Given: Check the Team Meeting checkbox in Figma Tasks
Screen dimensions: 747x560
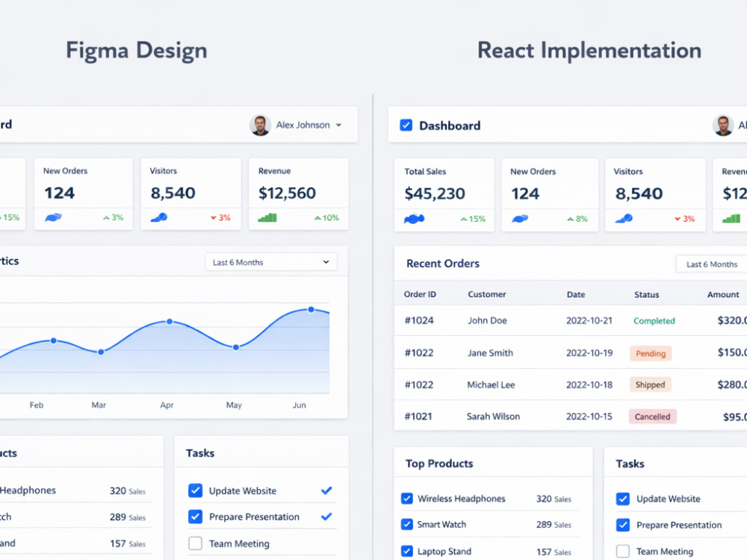Looking at the screenshot, I should point(195,544).
